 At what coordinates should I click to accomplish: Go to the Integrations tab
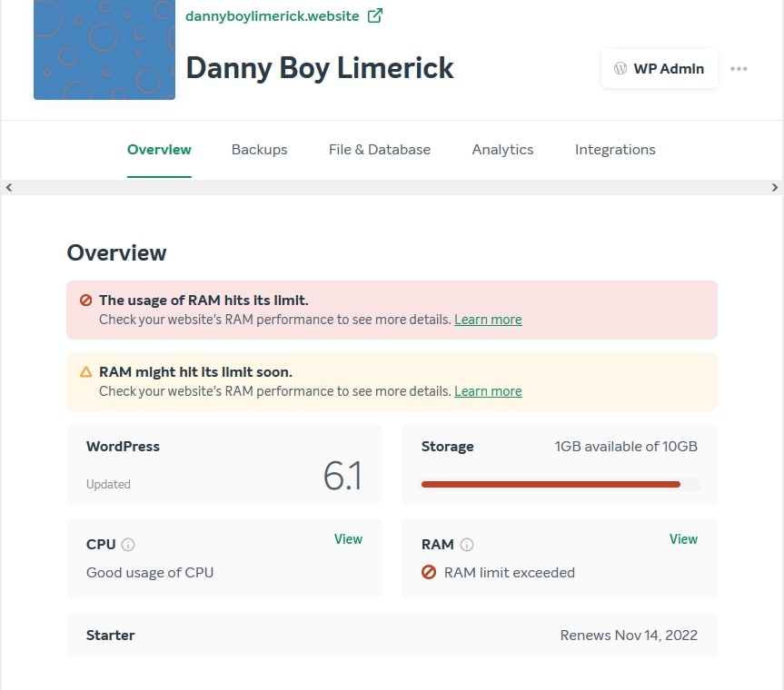615,150
